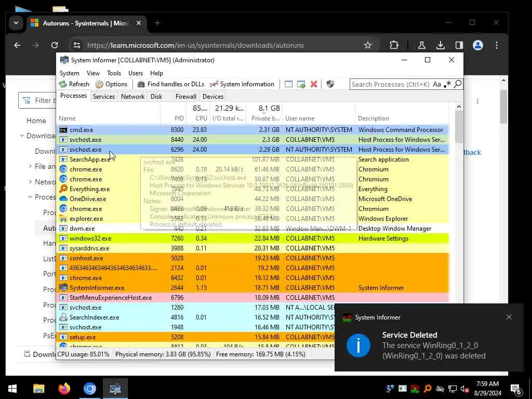The image size is (532, 399).
Task: Select the OneDrive.exe cloud icon
Action: (63, 199)
